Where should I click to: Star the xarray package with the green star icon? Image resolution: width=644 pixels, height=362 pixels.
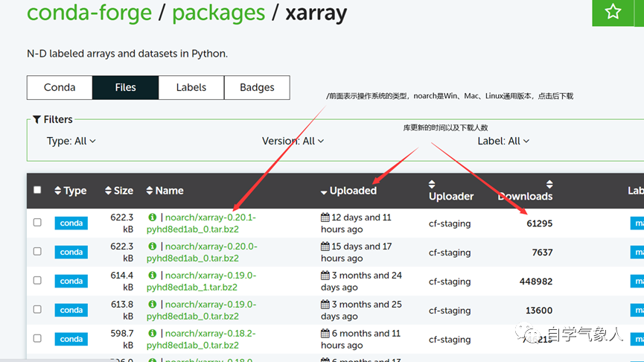pyautogui.click(x=613, y=12)
